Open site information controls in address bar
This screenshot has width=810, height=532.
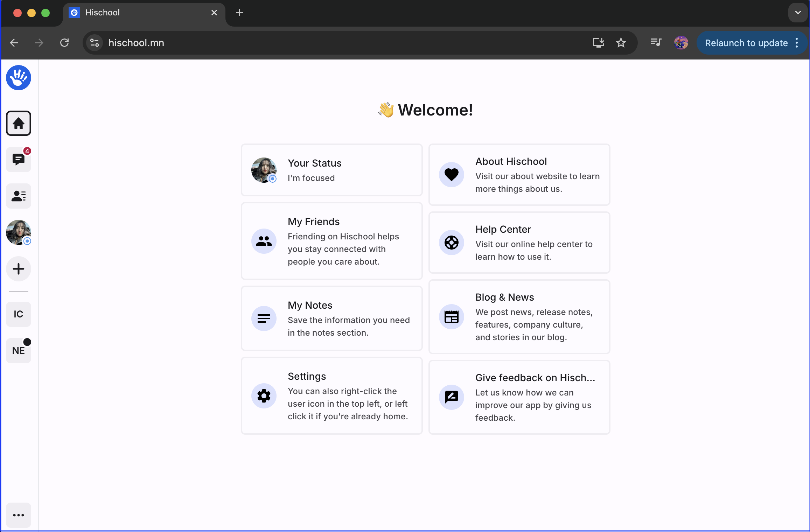[x=95, y=43]
